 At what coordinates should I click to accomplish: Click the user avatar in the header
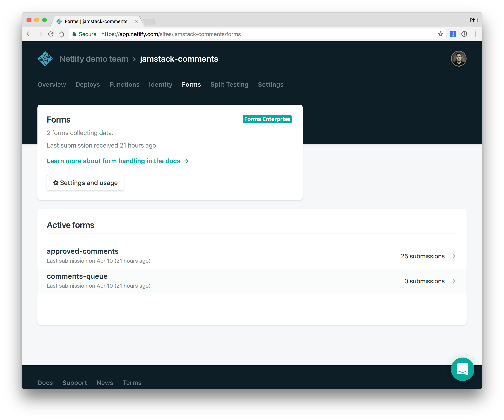(x=459, y=58)
